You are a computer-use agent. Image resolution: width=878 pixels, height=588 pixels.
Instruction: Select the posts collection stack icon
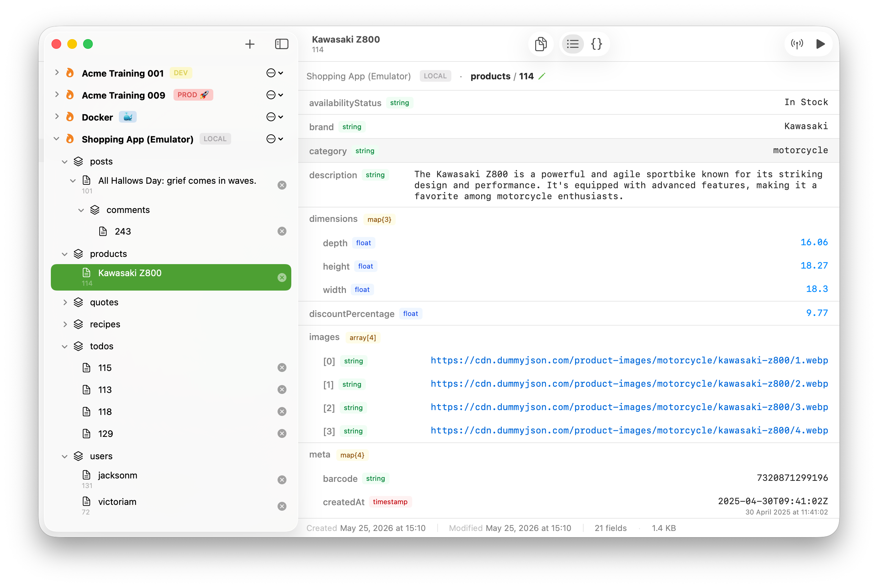(x=78, y=161)
